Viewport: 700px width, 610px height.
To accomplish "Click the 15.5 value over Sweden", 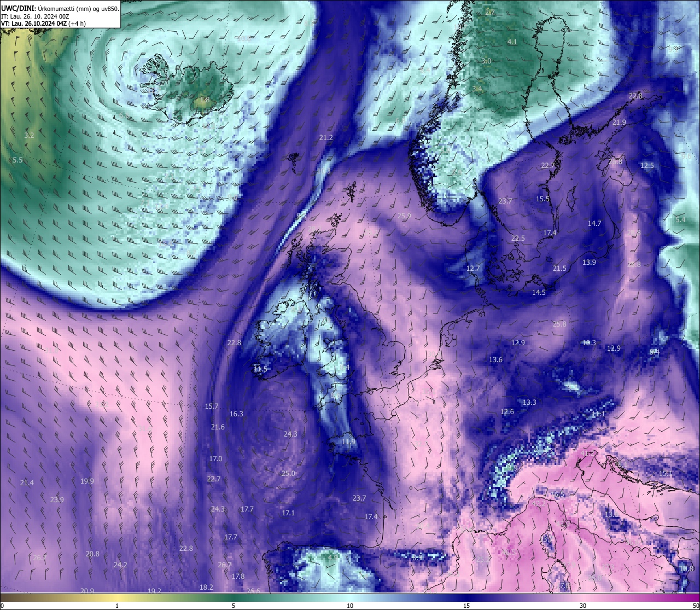I will (542, 199).
